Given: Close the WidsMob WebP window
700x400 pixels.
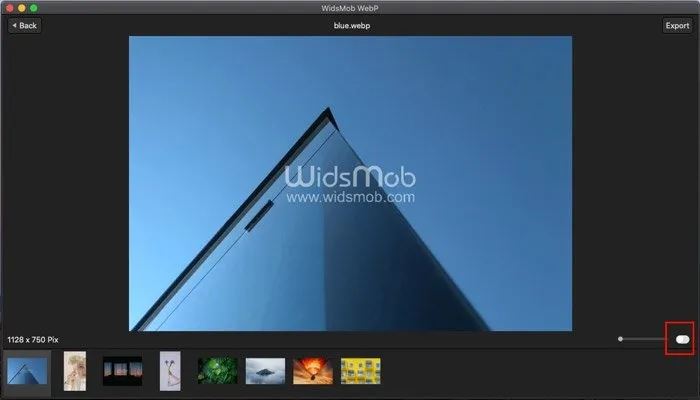Looking at the screenshot, I should (9, 8).
